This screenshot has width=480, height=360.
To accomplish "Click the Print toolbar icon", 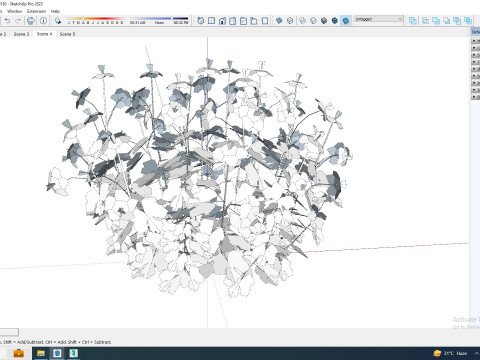I will (30, 21).
